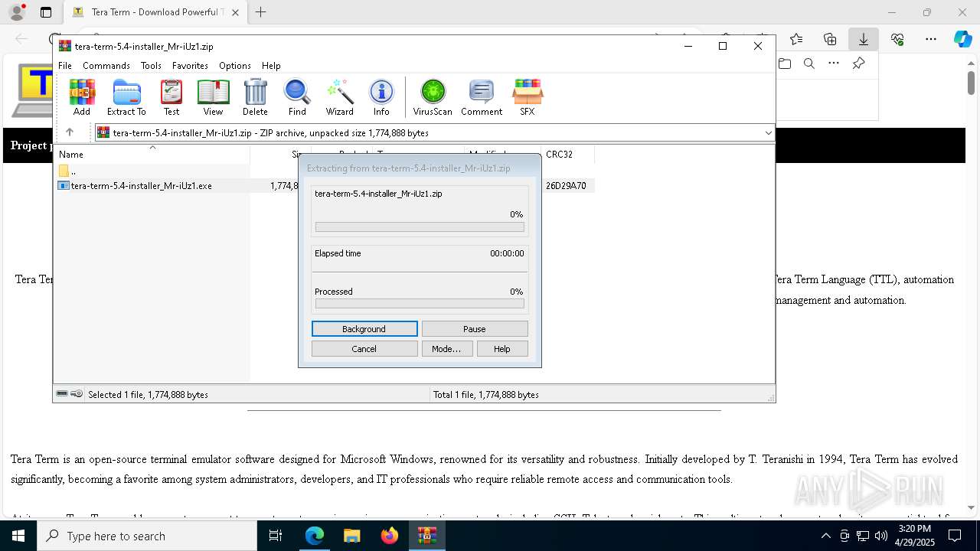Open Edge Downloads icon in toolbar
Image resolution: width=980 pixels, height=551 pixels.
[864, 39]
